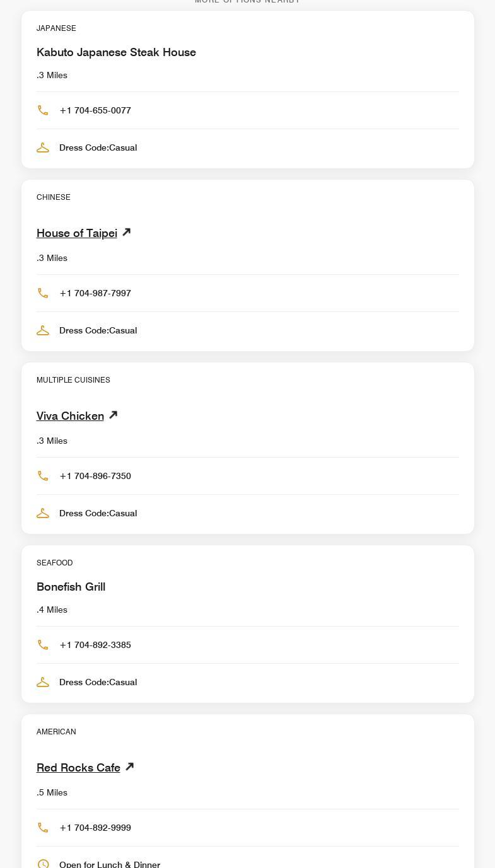Click the hanger icon in Viva Chicken card
495x868 pixels.
pyautogui.click(x=43, y=513)
